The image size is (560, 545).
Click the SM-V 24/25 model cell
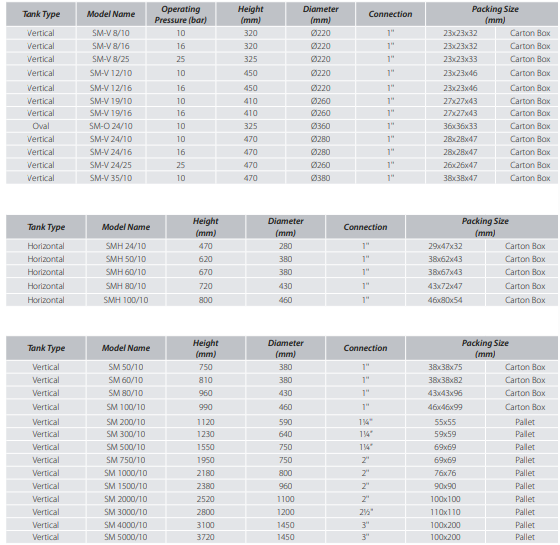[111, 165]
